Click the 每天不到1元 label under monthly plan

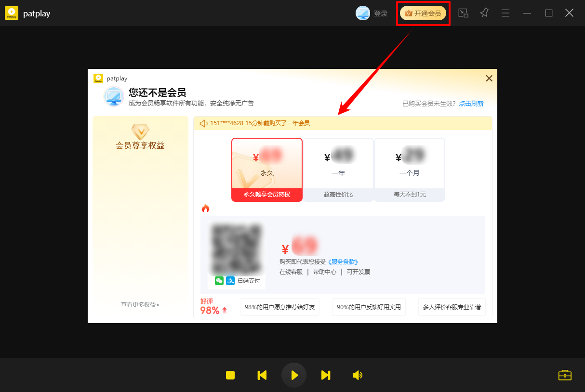click(410, 195)
